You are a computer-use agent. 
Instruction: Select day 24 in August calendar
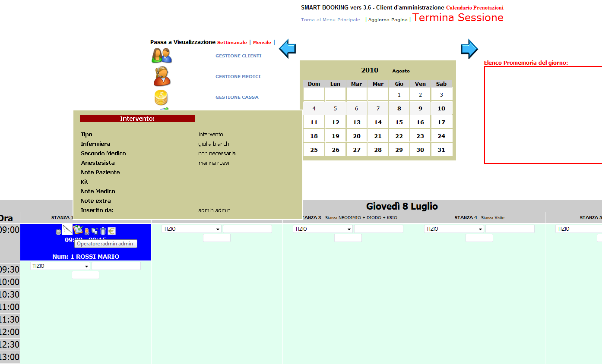[x=441, y=136]
